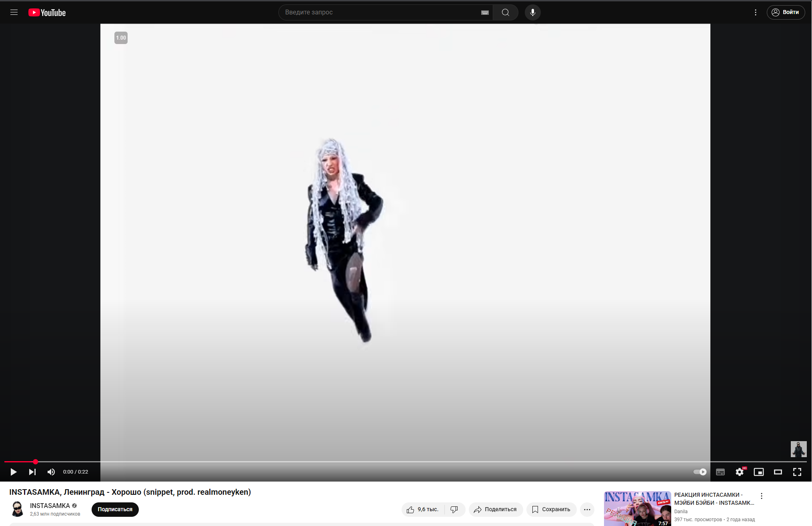Open the three-dot more actions under video
This screenshot has width=812, height=526.
pyautogui.click(x=587, y=510)
